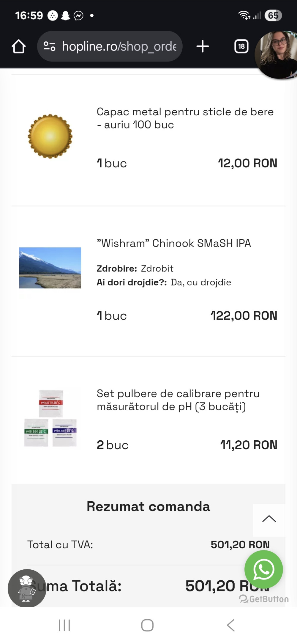Open the gold bottle cap product image

coord(50,136)
